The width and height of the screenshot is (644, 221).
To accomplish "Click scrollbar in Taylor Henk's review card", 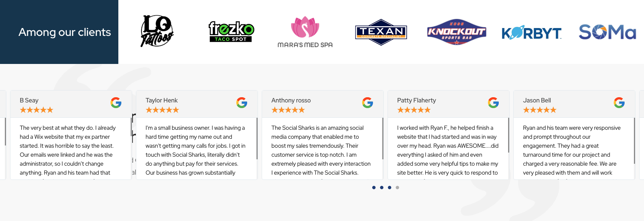I will tap(257, 138).
